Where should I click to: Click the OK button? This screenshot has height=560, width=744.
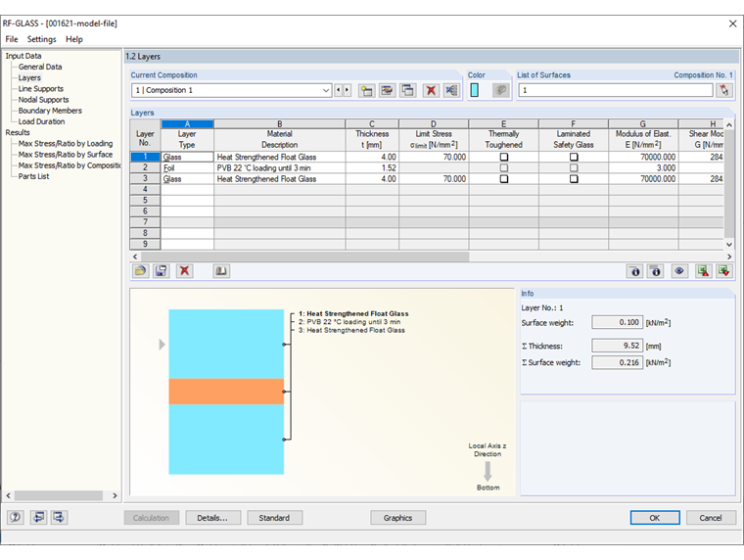pos(655,518)
